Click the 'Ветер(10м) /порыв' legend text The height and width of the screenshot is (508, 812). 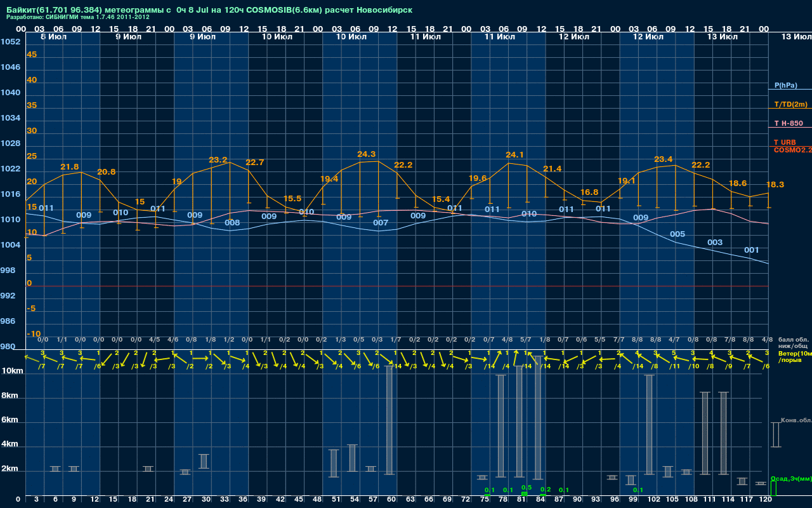click(x=795, y=356)
